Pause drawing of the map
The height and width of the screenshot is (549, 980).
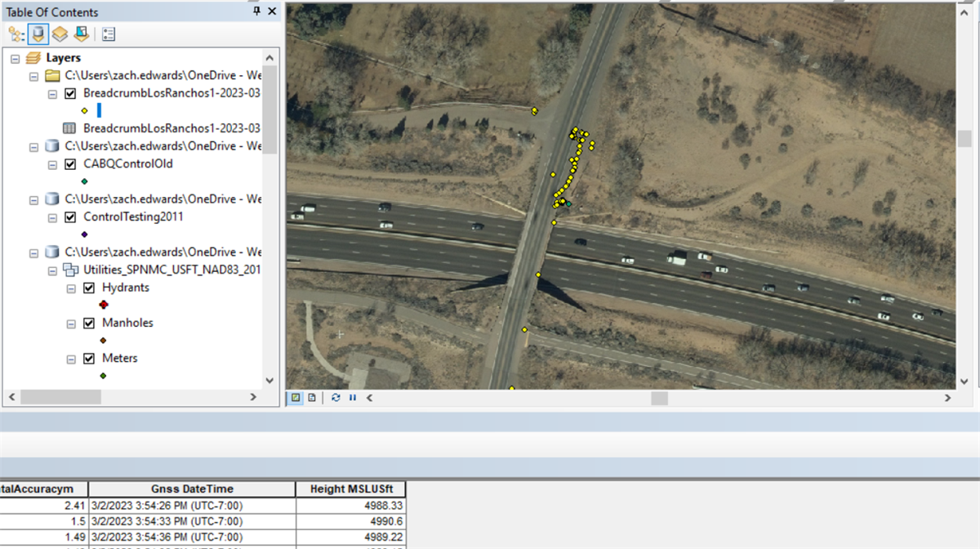(352, 398)
